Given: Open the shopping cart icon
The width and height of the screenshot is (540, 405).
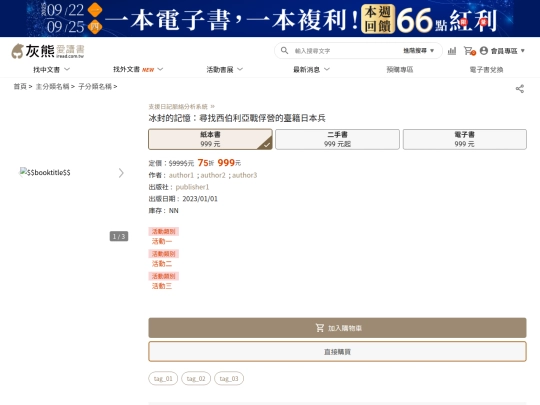Looking at the screenshot, I should click(469, 51).
